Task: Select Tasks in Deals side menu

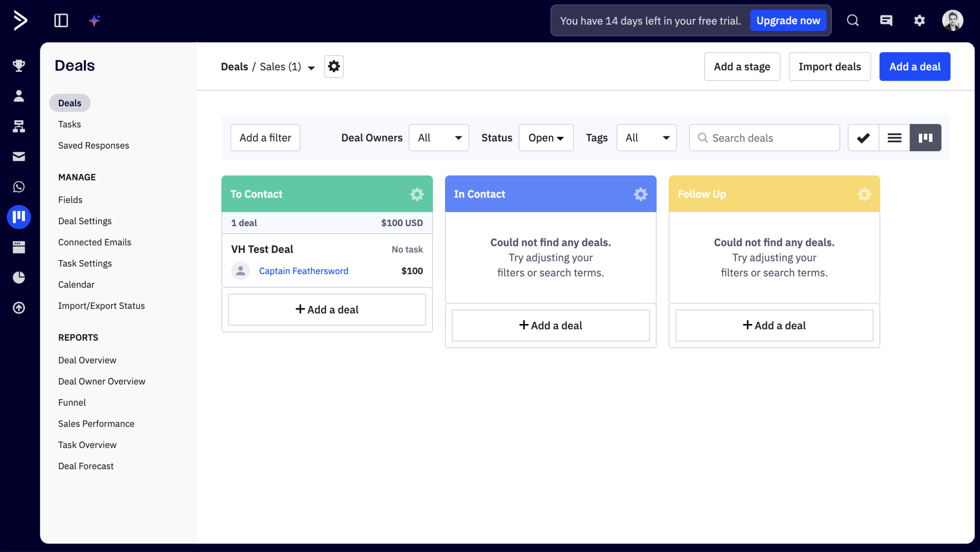Action: point(69,124)
